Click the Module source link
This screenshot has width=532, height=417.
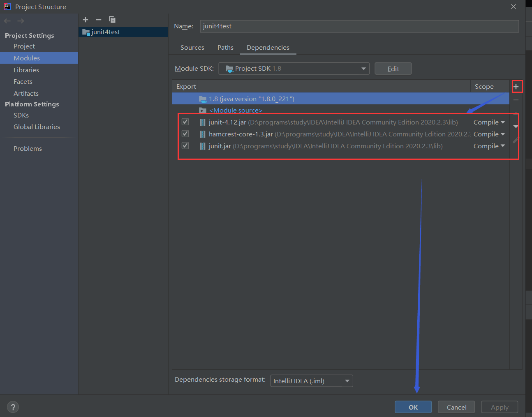pos(236,110)
